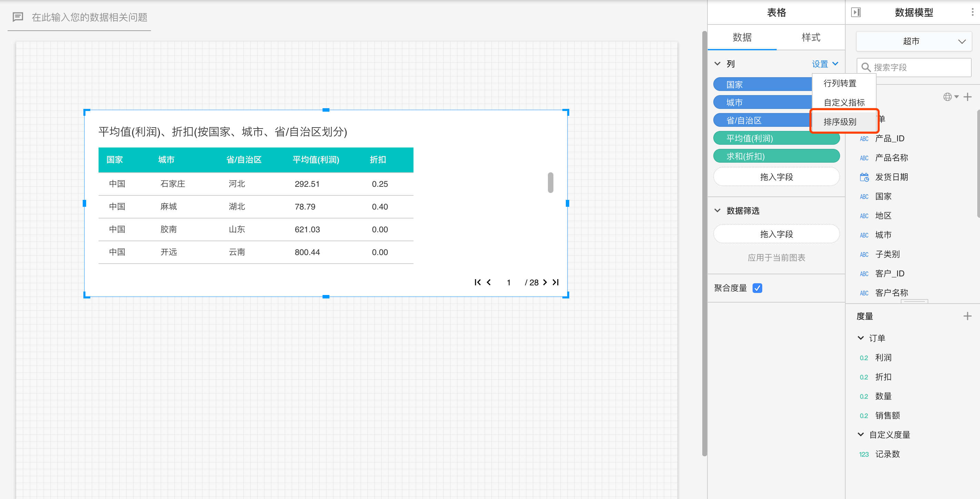Click 应用于当前图表 button
The image size is (980, 499).
pos(776,257)
